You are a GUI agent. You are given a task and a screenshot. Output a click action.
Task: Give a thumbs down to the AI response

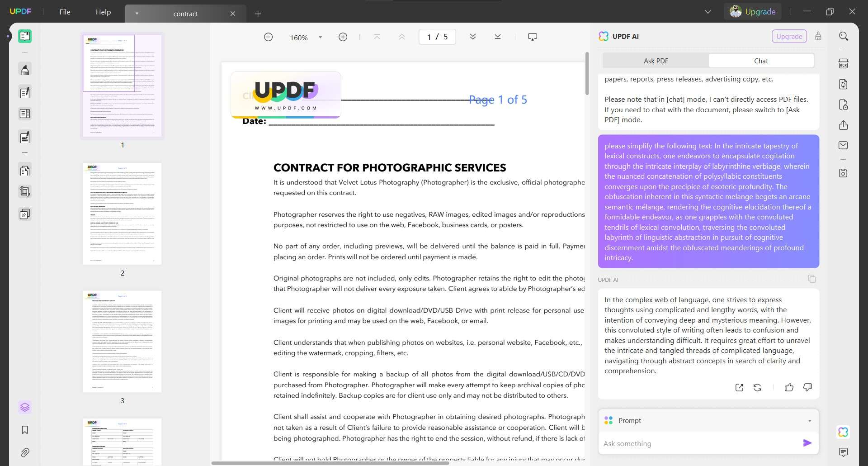(x=807, y=387)
